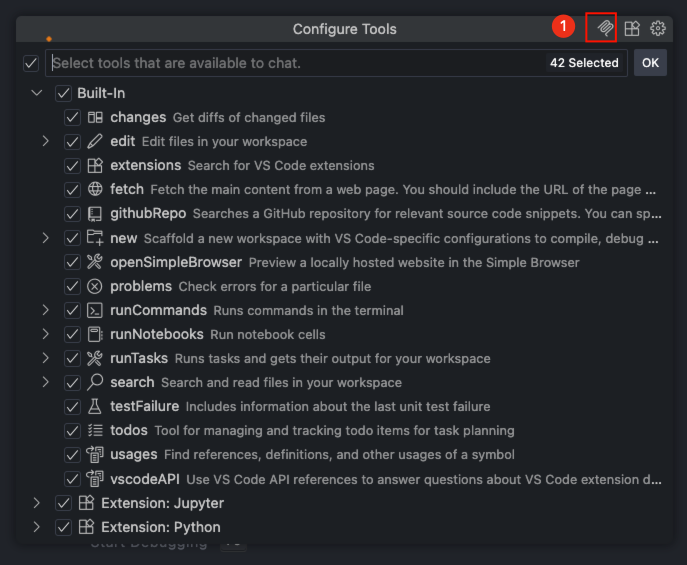Select the vscodeAPI tool row
Screen dimensions: 687x565
pyautogui.click(x=380, y=479)
